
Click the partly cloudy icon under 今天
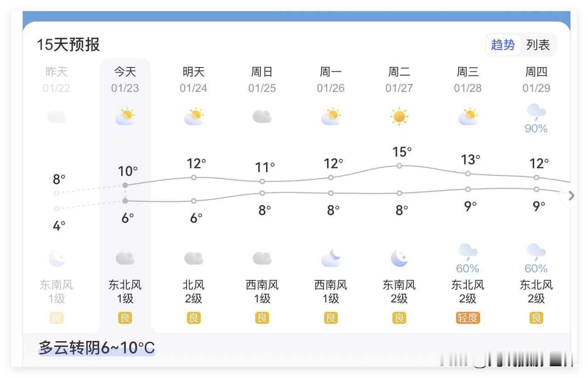[x=124, y=116]
